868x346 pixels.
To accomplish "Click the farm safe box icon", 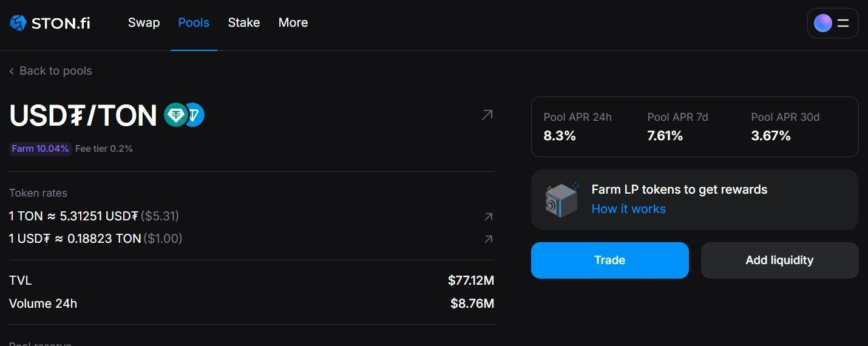I will coord(562,200).
